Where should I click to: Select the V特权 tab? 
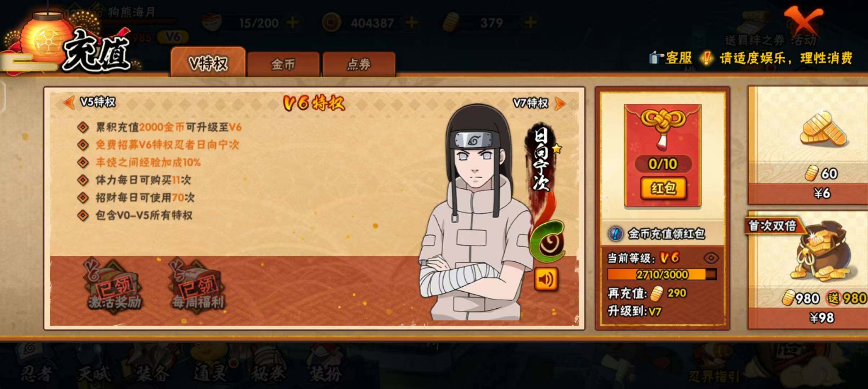[x=208, y=62]
